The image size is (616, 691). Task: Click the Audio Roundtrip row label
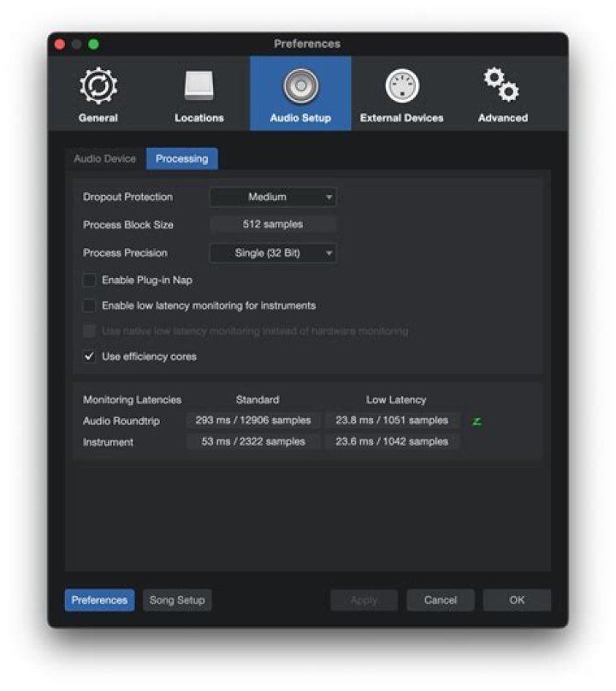coord(121,421)
